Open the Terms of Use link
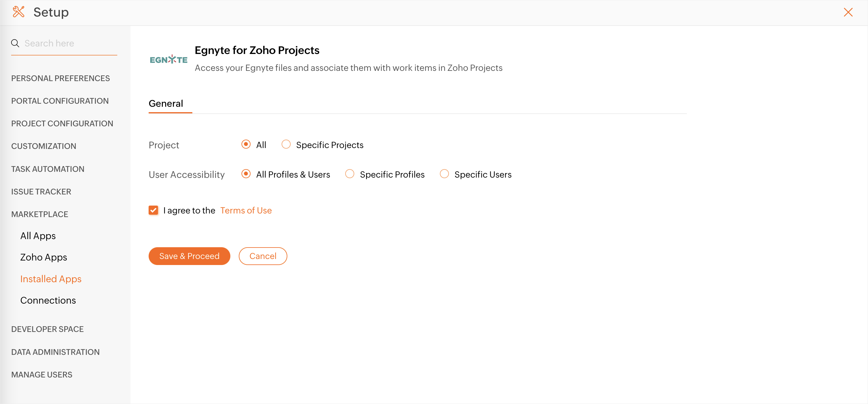 coord(246,210)
